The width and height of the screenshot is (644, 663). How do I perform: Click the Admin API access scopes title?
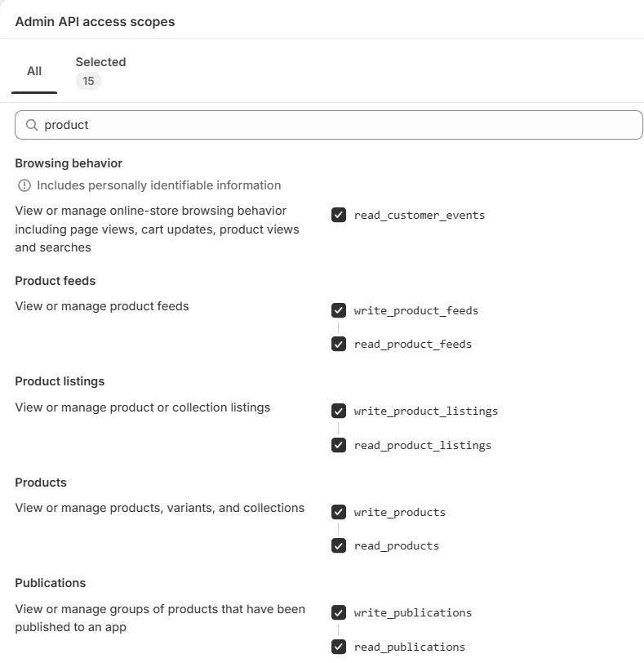pyautogui.click(x=95, y=22)
